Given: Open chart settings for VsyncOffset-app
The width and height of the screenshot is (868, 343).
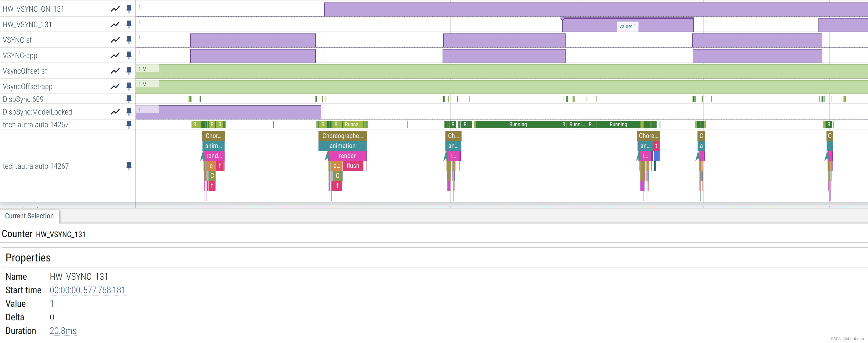Looking at the screenshot, I should [115, 86].
